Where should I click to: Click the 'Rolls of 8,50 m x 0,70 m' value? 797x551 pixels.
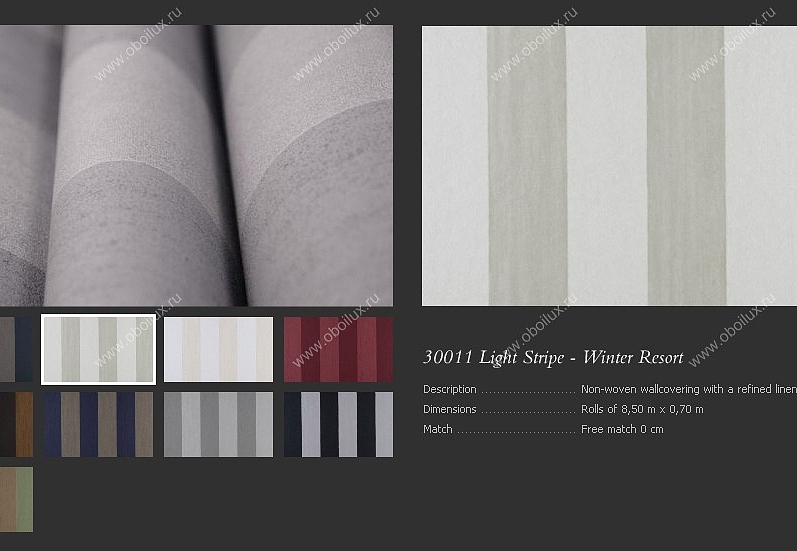pyautogui.click(x=642, y=409)
